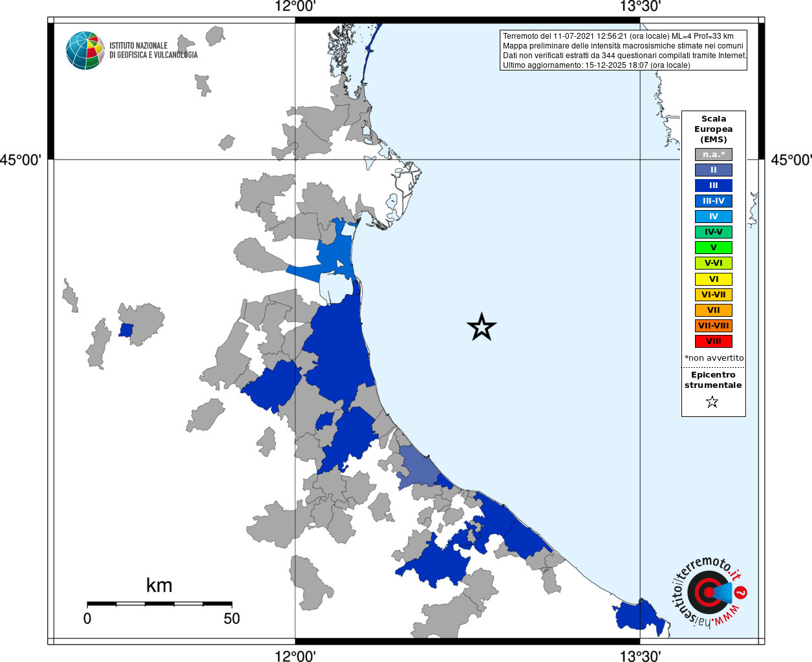
Task: Click the km scale bar
Action: (x=159, y=604)
